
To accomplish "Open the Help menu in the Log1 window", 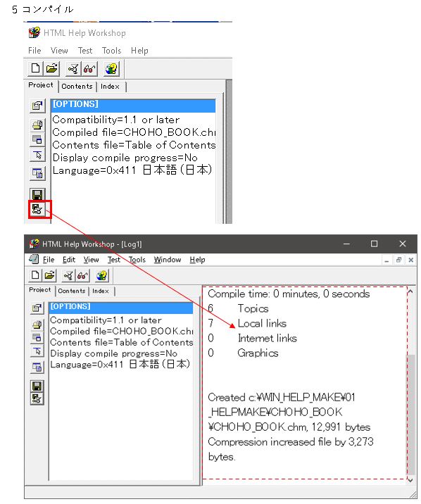I will click(197, 260).
